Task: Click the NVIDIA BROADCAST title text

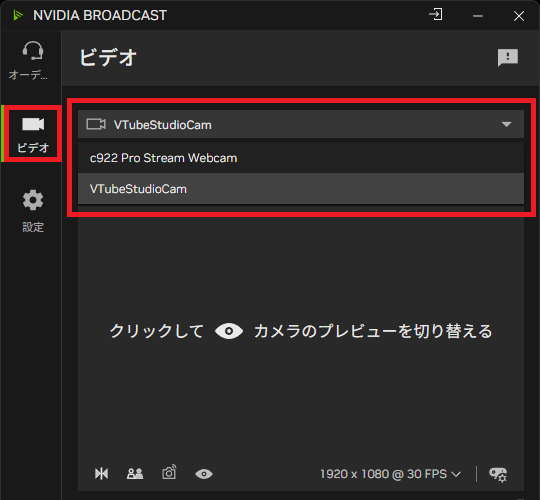Action: click(x=100, y=15)
